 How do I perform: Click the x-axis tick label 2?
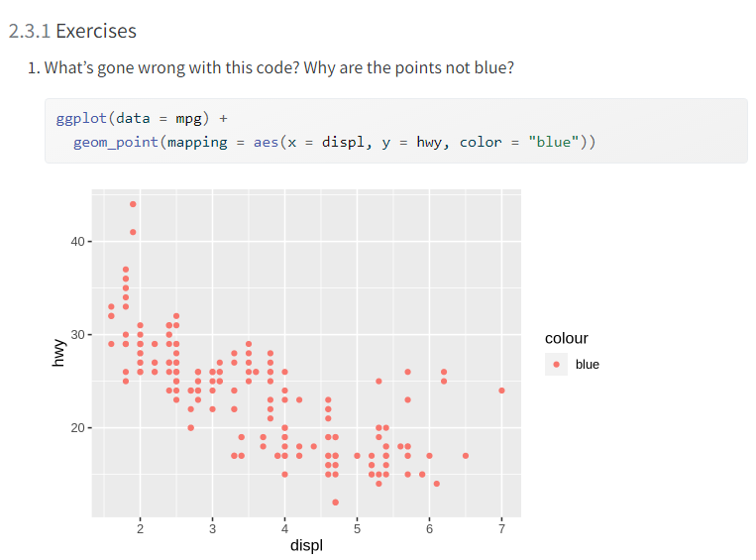point(140,527)
